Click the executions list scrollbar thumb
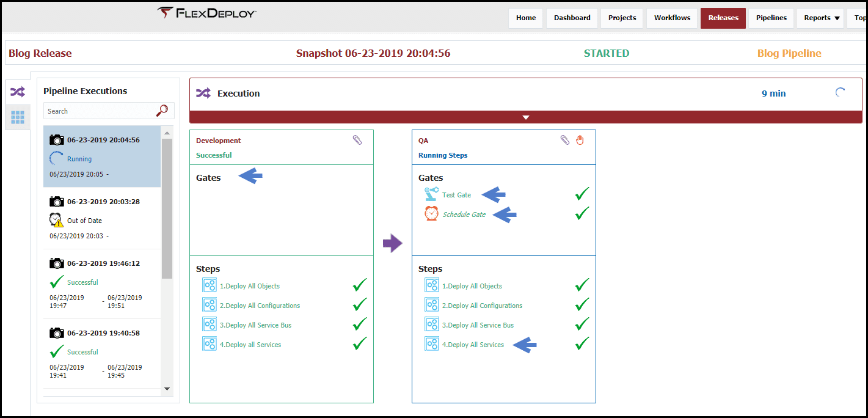 pyautogui.click(x=167, y=208)
